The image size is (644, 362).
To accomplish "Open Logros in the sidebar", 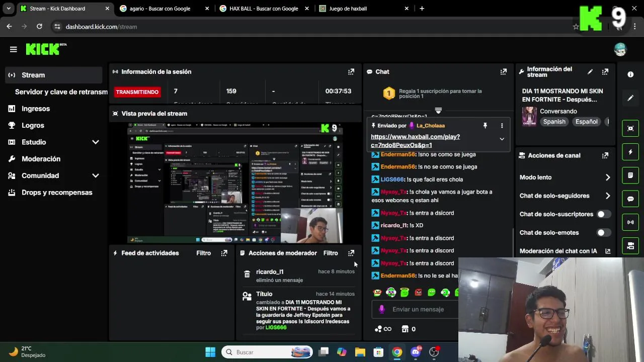I will (x=33, y=125).
